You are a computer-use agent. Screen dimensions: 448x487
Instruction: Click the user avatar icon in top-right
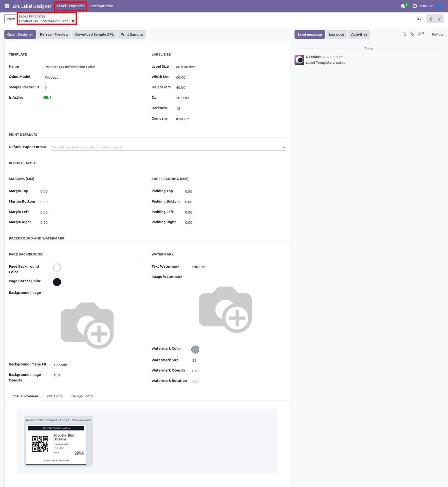pyautogui.click(x=440, y=6)
